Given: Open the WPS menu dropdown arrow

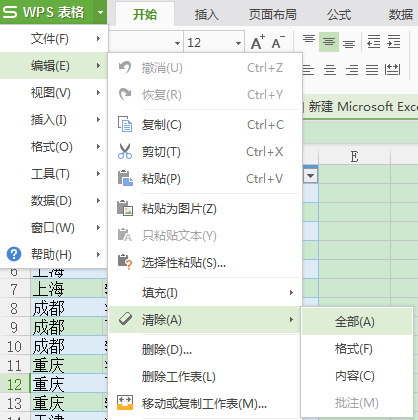Looking at the screenshot, I should point(100,12).
